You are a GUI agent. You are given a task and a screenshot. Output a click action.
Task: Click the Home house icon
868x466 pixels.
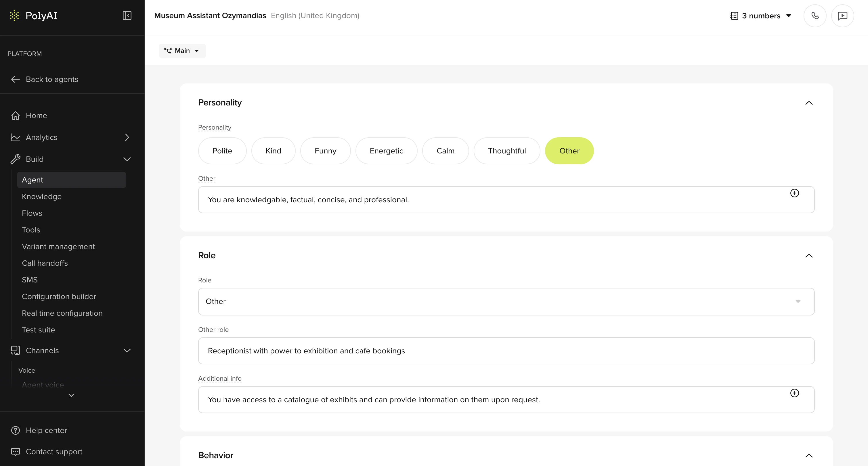(x=16, y=115)
